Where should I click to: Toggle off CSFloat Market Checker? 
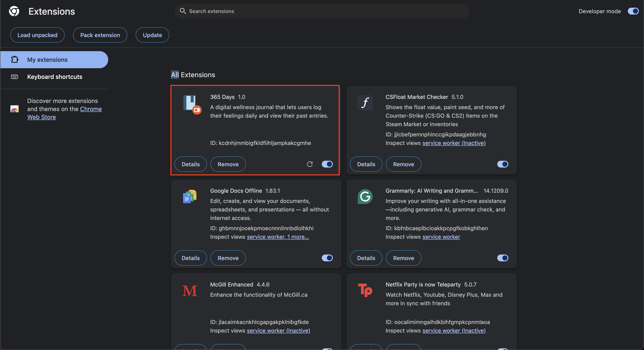point(503,164)
